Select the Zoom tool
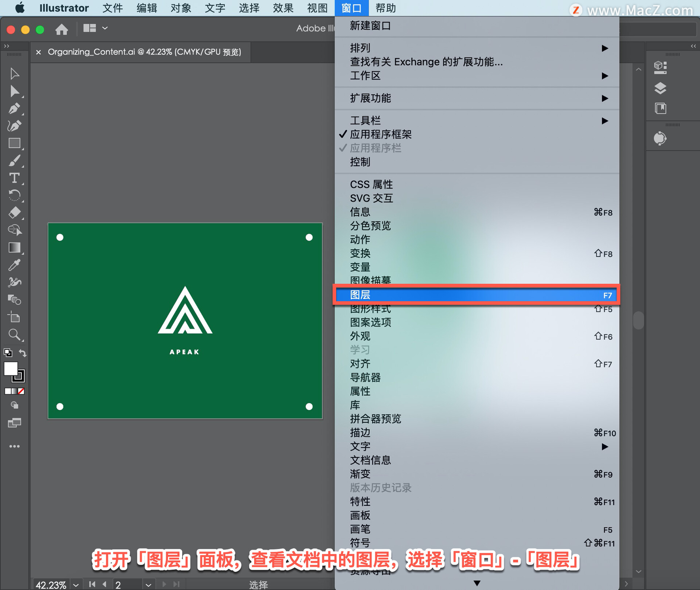Image resolution: width=700 pixels, height=590 pixels. [x=14, y=335]
